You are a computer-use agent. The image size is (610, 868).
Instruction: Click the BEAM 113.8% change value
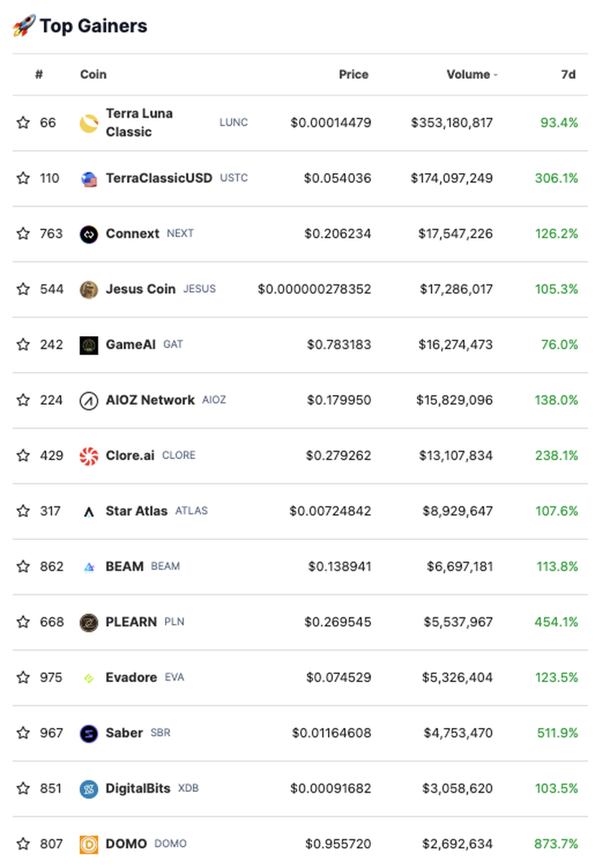557,566
